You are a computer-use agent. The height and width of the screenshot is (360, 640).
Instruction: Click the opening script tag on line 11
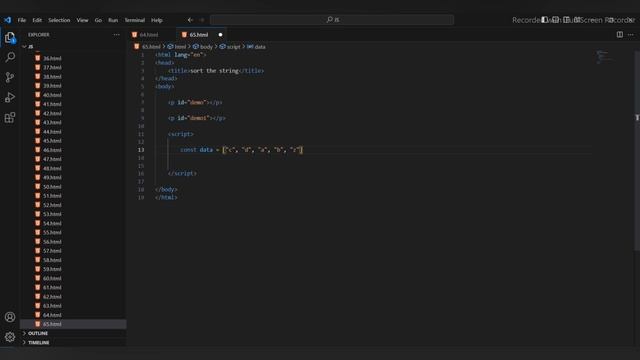coord(181,134)
